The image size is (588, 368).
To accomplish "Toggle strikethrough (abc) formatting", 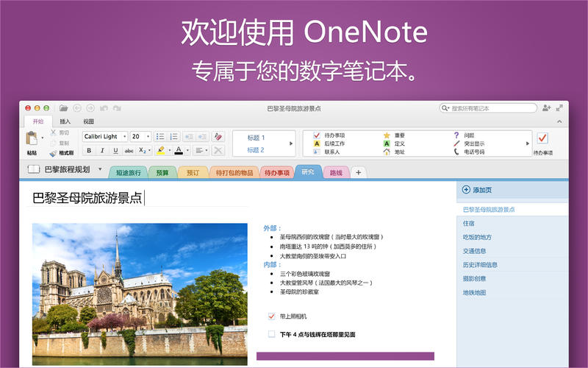I will pyautogui.click(x=129, y=151).
